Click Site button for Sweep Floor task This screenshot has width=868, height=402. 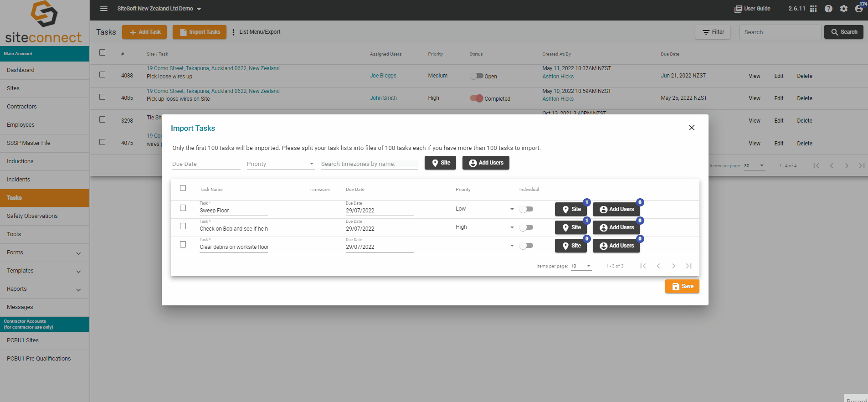571,209
